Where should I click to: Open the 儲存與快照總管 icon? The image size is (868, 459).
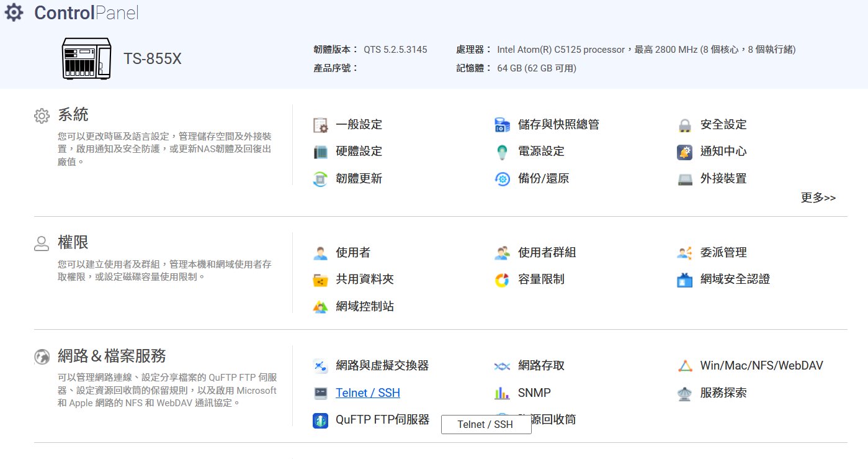tap(502, 125)
